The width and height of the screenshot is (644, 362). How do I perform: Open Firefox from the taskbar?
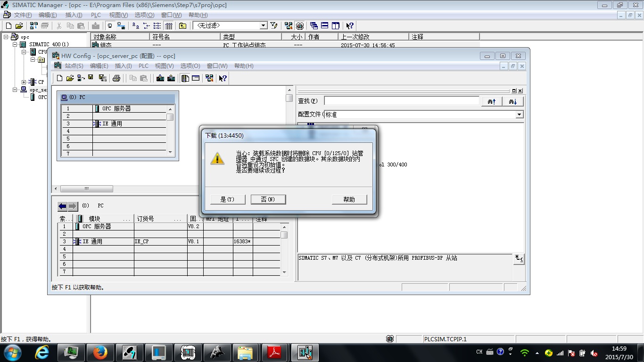pyautogui.click(x=100, y=353)
